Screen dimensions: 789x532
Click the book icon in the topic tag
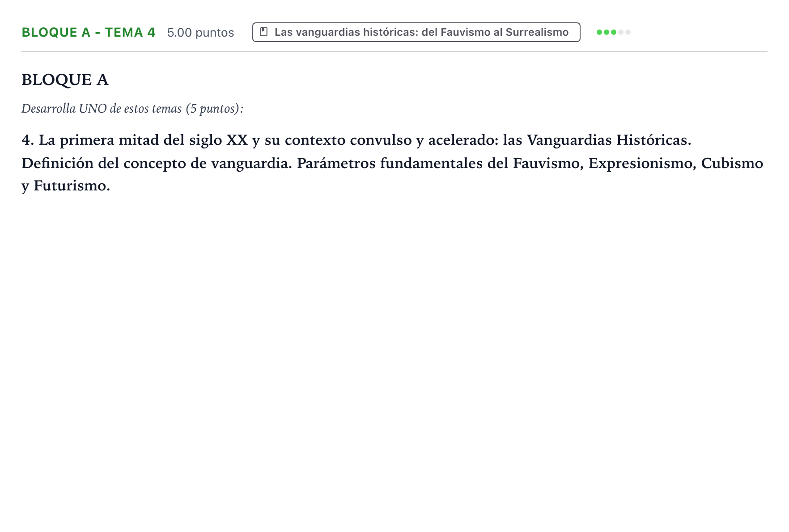[x=264, y=32]
